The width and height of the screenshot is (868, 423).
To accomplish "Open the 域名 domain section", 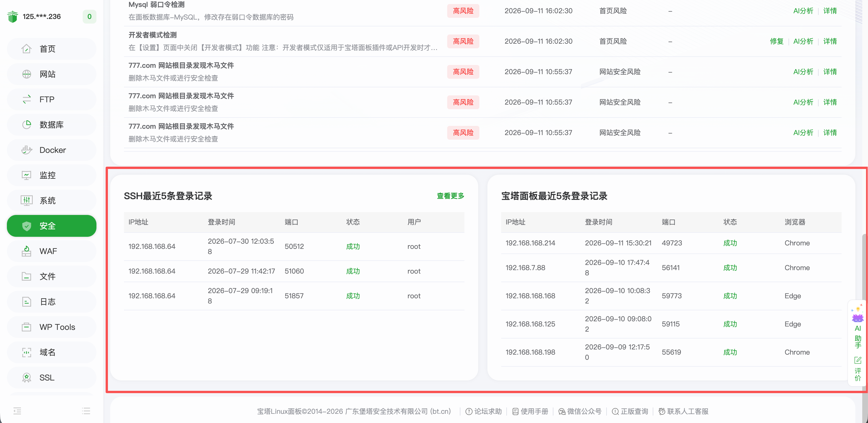I will 51,353.
